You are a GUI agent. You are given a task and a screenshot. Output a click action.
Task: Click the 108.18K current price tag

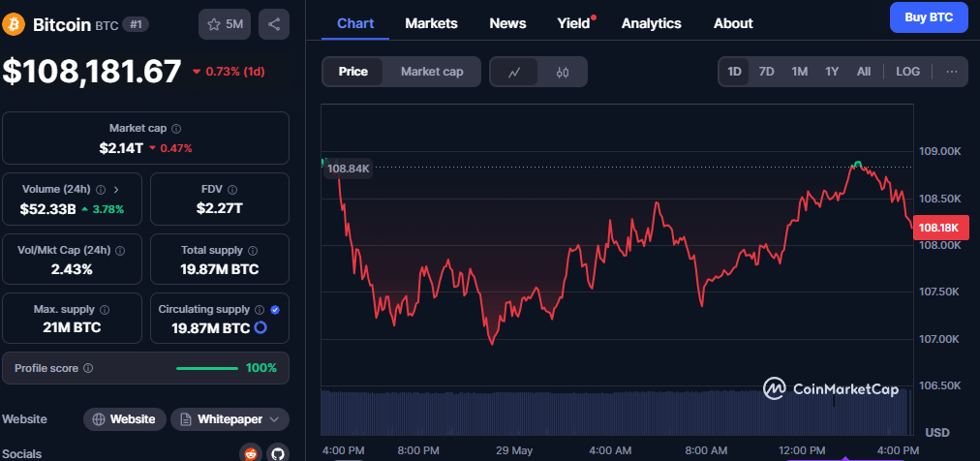940,228
